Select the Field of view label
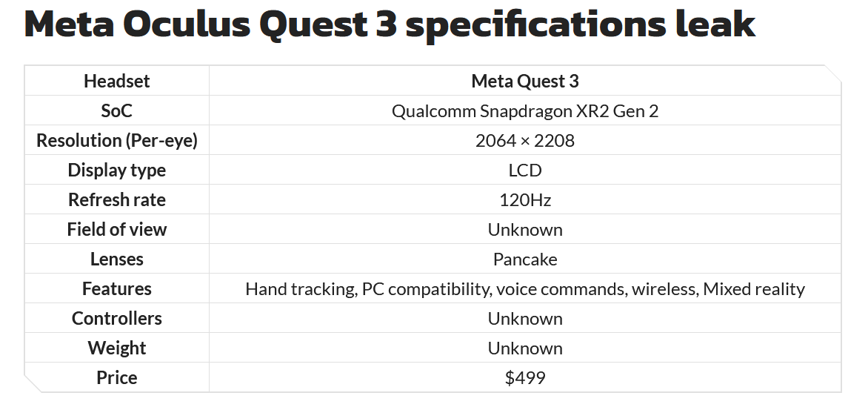 [x=117, y=229]
